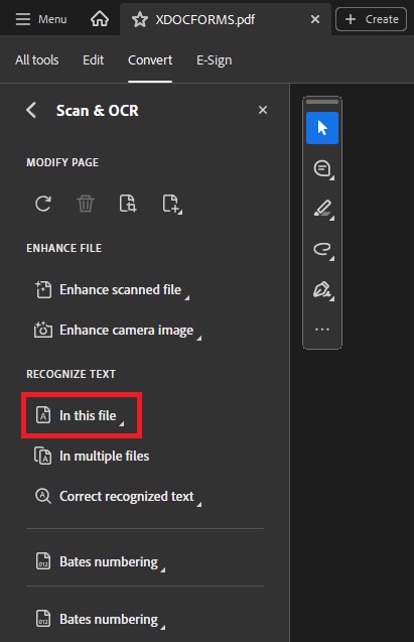Show more tools via ellipsis button

click(x=322, y=329)
